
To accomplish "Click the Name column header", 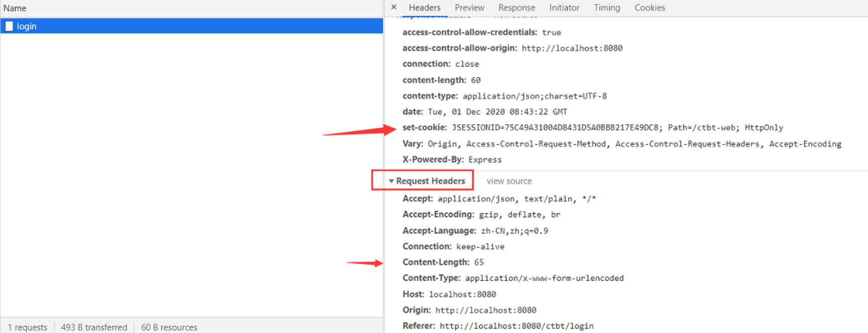I will [x=15, y=8].
